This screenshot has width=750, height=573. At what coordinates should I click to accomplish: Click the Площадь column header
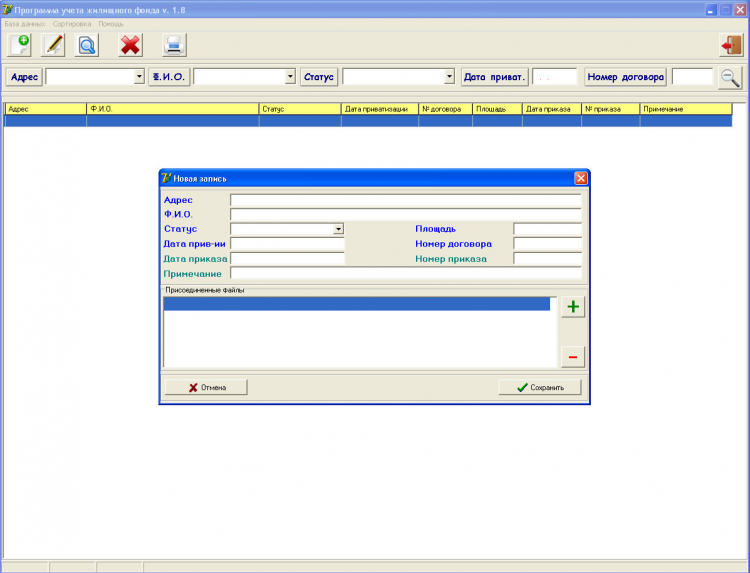[x=497, y=109]
